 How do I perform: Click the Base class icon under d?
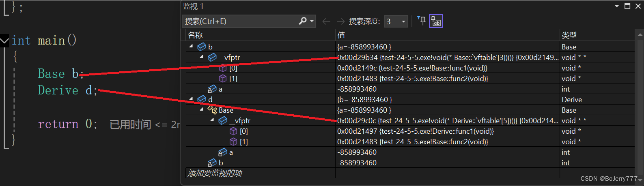(212, 110)
